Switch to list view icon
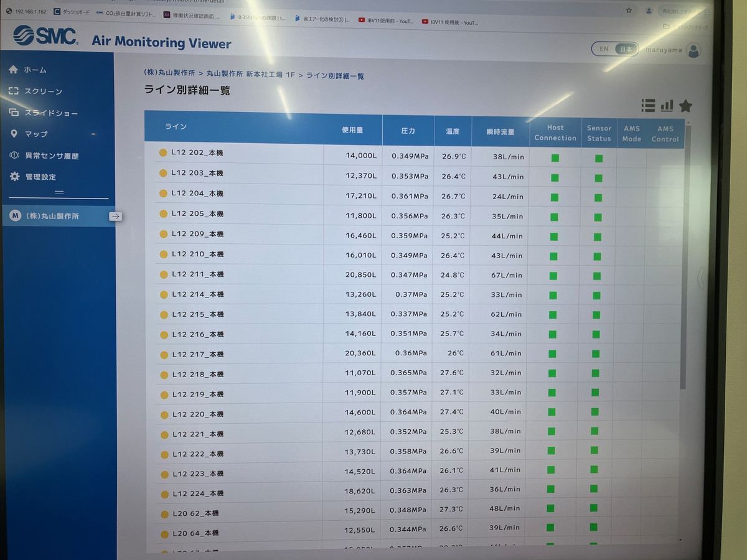This screenshot has width=747, height=560. 648,106
